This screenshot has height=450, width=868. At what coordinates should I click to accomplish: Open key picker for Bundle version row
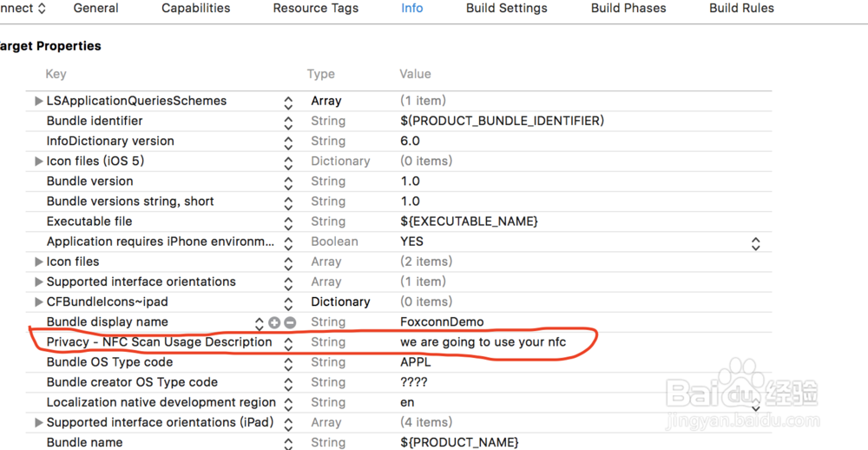click(x=288, y=182)
